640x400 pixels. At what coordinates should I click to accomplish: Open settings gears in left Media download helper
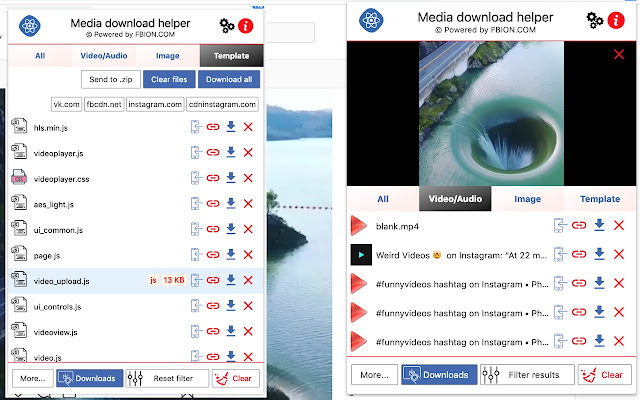(x=227, y=26)
